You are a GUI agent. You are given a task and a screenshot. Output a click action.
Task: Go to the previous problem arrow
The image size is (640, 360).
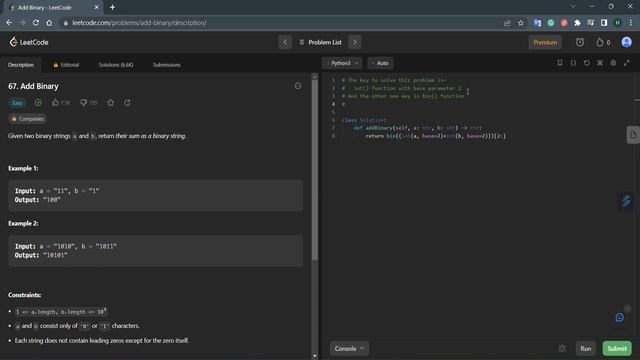click(285, 42)
